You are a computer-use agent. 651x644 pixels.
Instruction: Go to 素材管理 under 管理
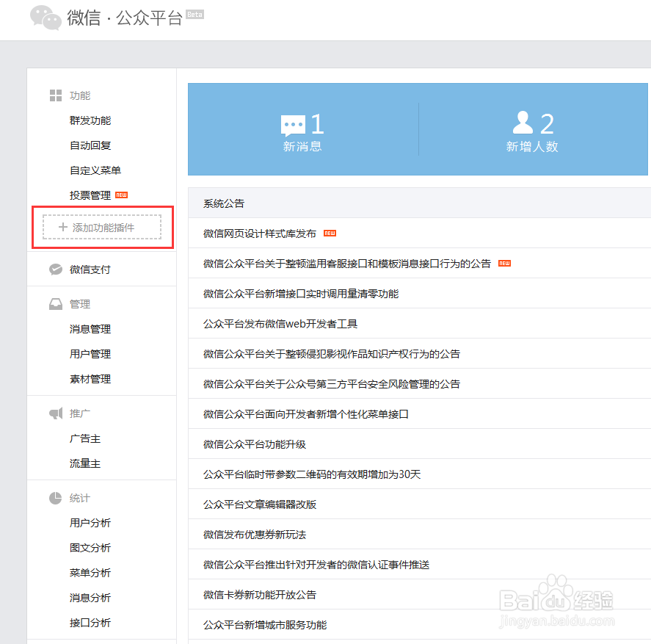[90, 378]
